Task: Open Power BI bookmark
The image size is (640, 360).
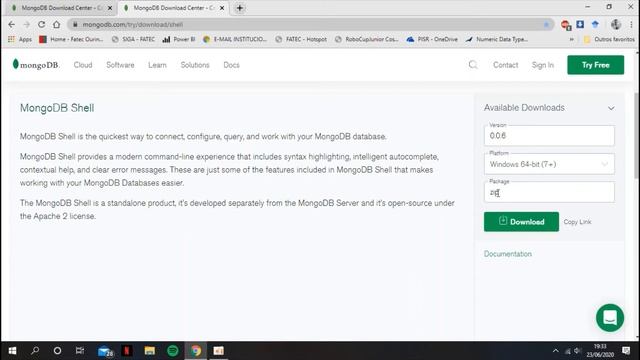Action: pyautogui.click(x=179, y=39)
